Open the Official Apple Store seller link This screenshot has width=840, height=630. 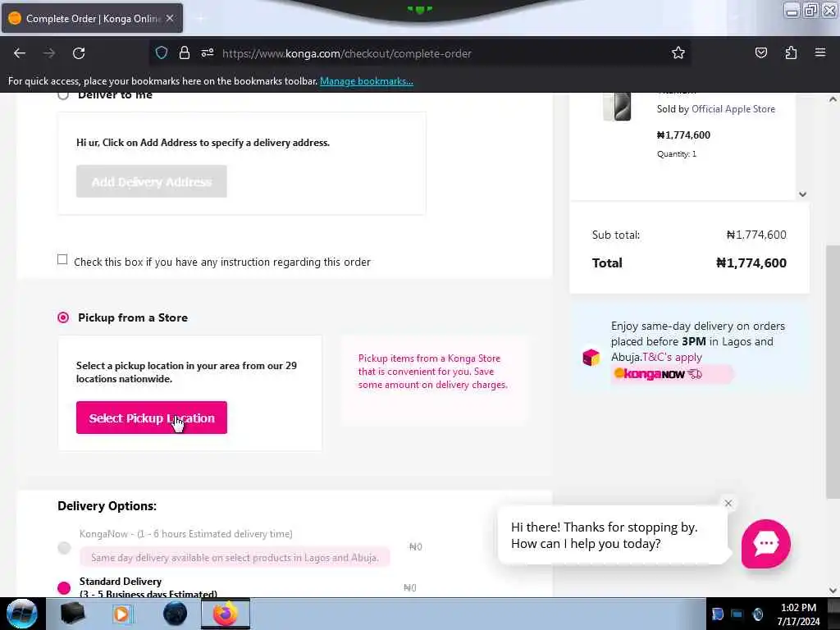tap(733, 109)
